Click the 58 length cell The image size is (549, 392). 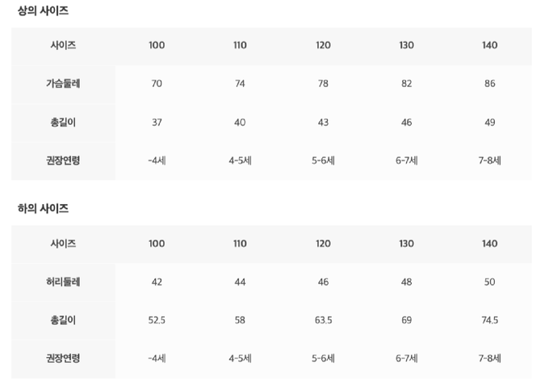pyautogui.click(x=240, y=320)
